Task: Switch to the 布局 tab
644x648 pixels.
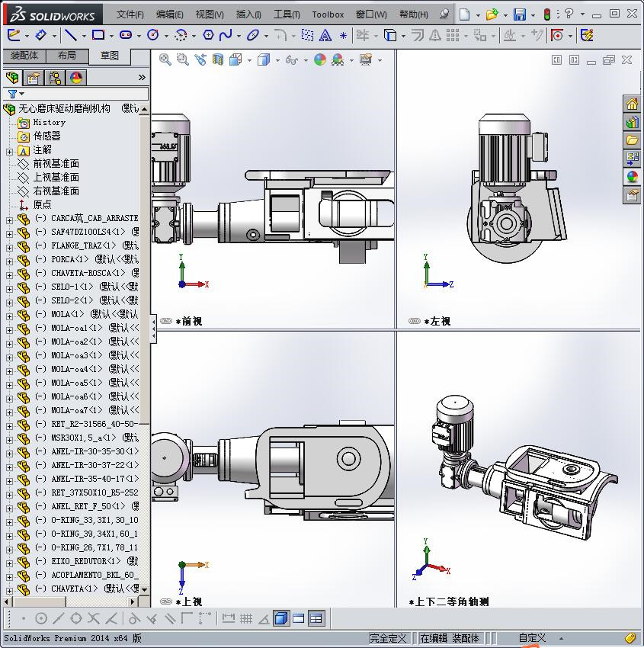Action: click(66, 56)
